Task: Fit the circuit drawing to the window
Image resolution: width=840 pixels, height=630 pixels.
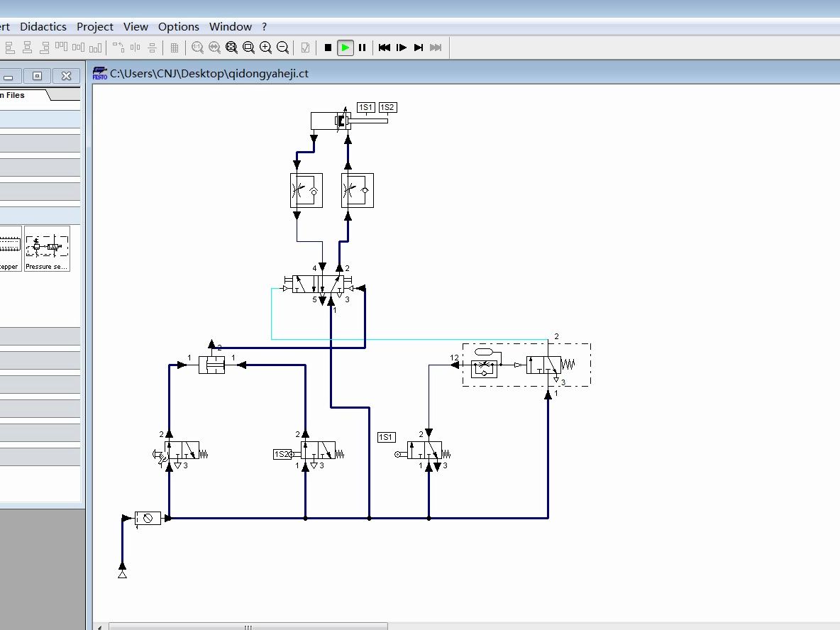Action: 231,47
